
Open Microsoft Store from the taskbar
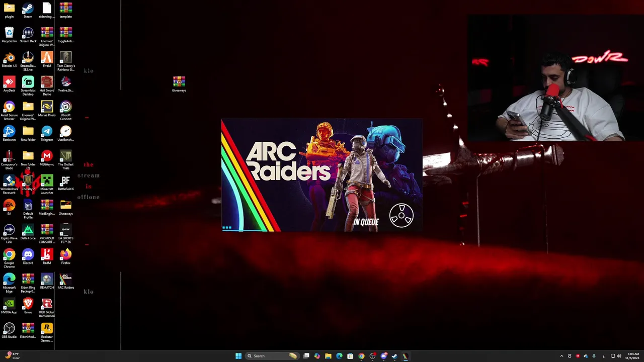[x=350, y=356]
